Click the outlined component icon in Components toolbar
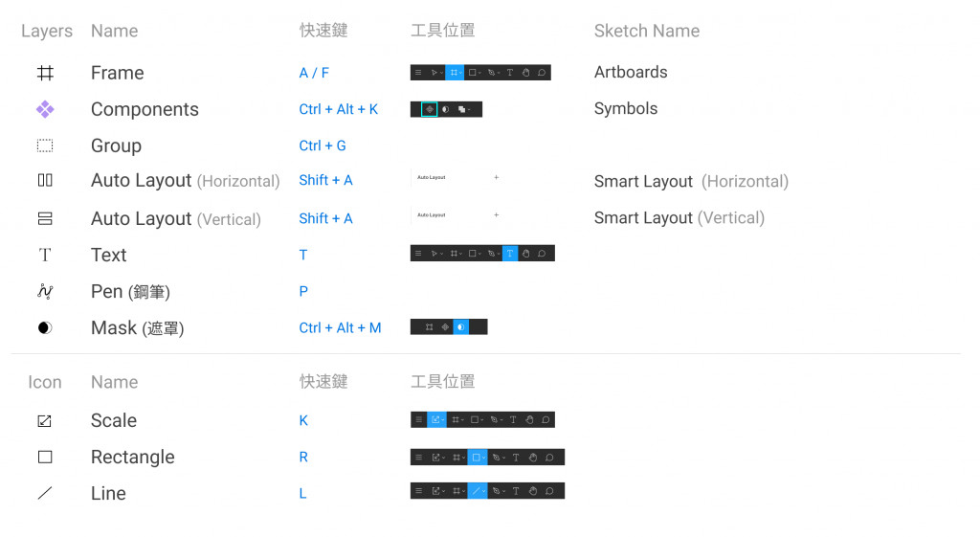 click(430, 109)
